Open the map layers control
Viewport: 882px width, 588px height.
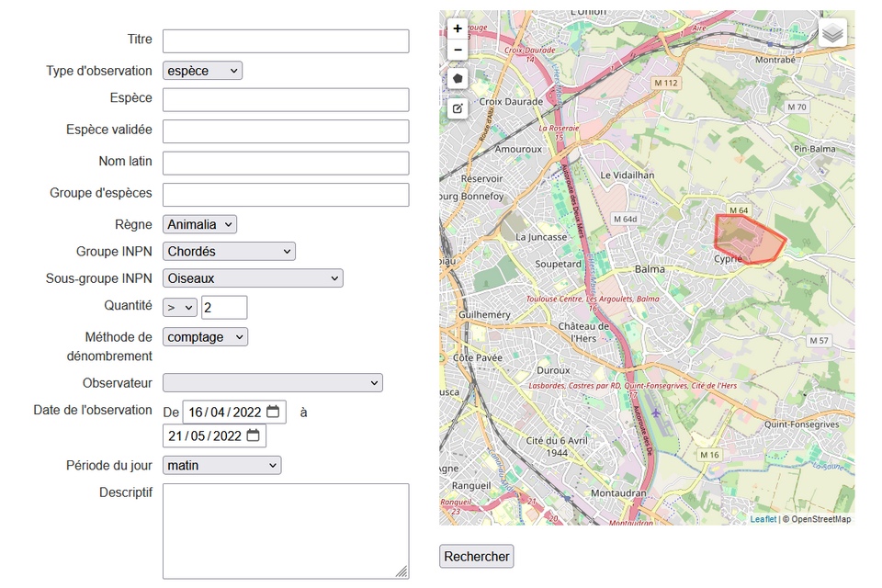(832, 33)
